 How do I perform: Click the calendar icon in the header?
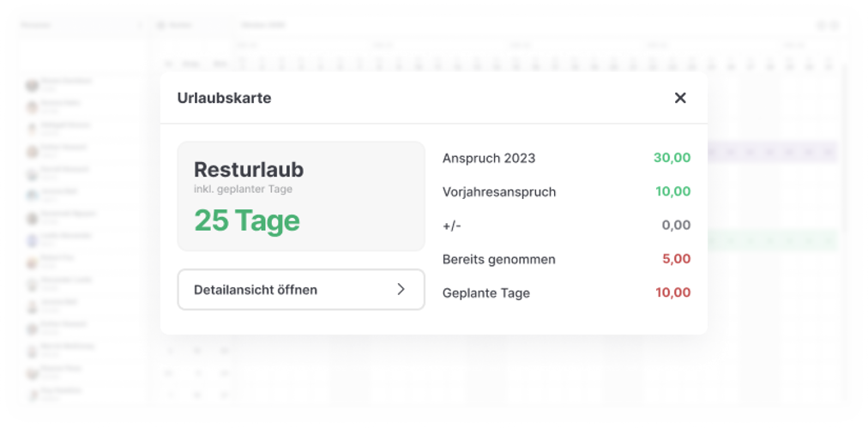pos(160,26)
